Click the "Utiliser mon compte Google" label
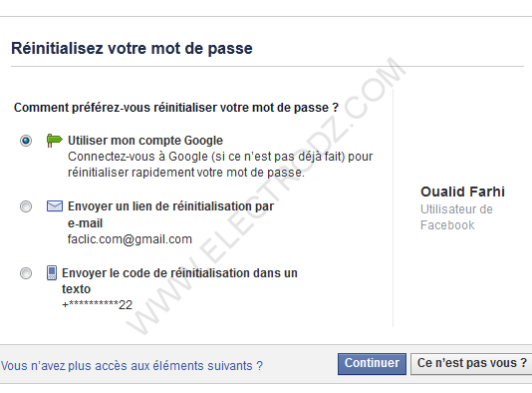The width and height of the screenshot is (532, 393). (145, 141)
